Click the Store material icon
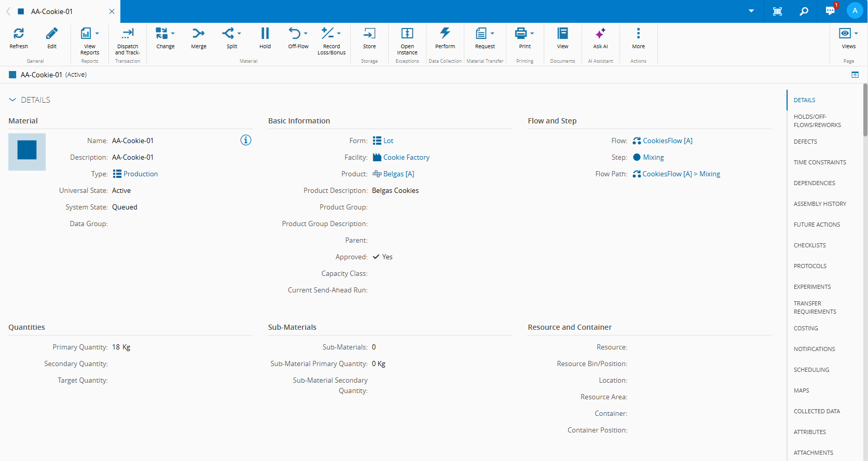 369,34
